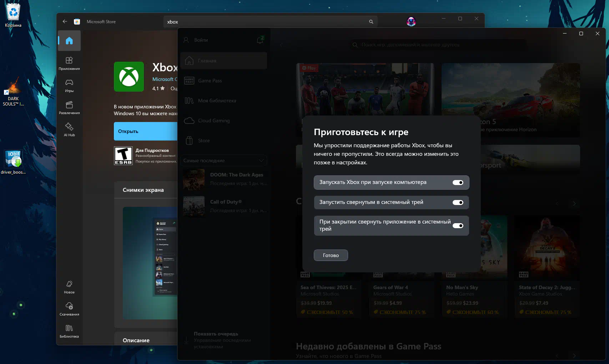Open Call of Duty recent game entry
Viewport: 609px width, 364px height.
point(225,206)
